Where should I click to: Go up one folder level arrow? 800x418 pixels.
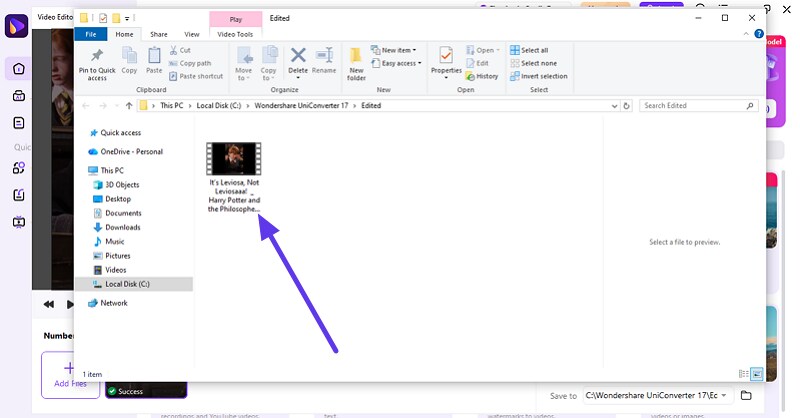[129, 106]
